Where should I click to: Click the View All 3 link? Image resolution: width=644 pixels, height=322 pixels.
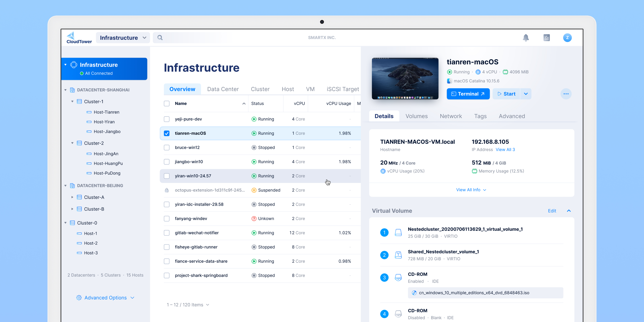[505, 150]
